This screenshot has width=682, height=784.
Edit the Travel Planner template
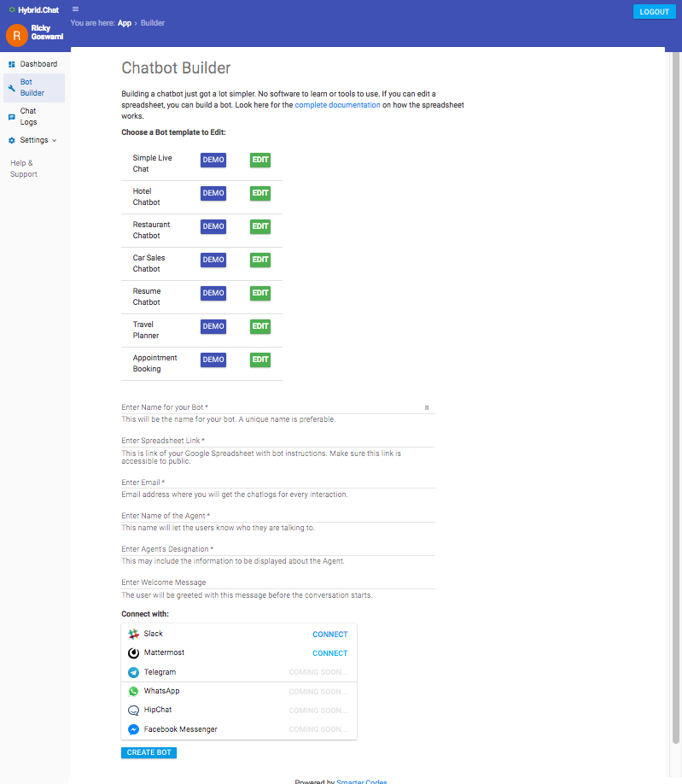click(x=260, y=326)
